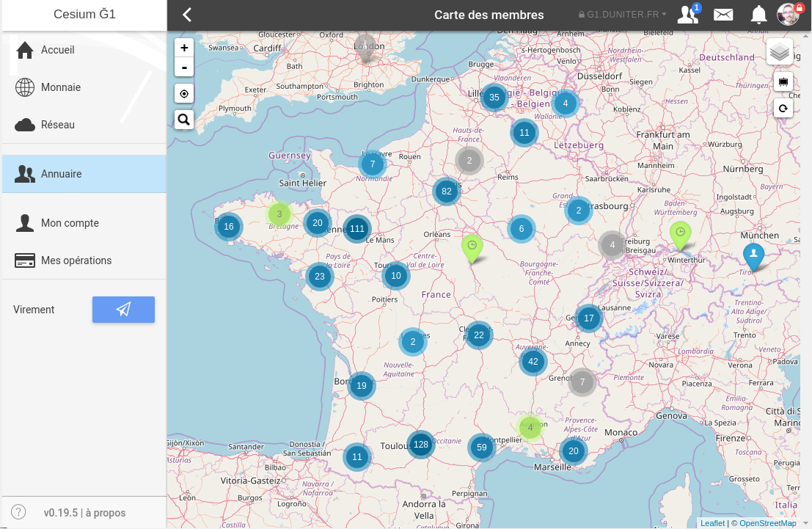The width and height of the screenshot is (812, 529).
Task: Open the à propos link
Action: coord(105,513)
